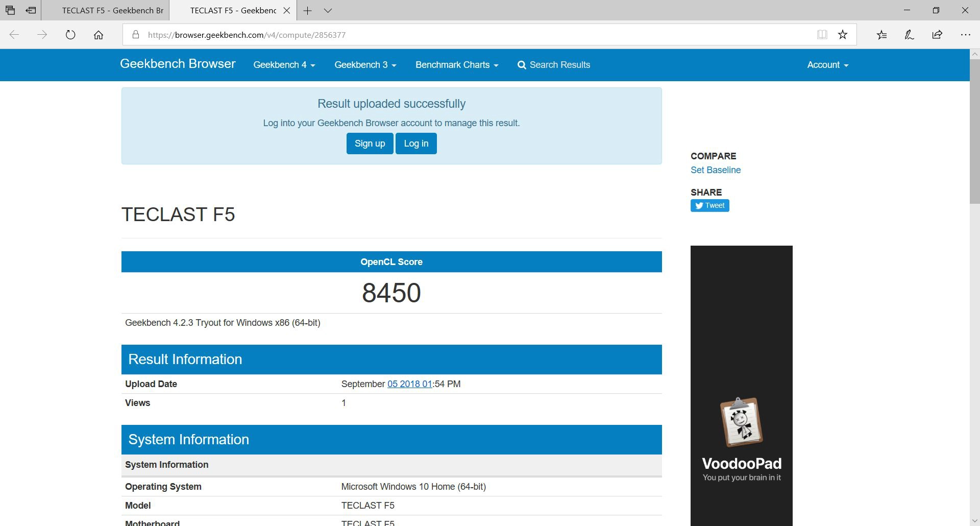
Task: Click the Geekbench Browser logo
Action: tap(178, 64)
